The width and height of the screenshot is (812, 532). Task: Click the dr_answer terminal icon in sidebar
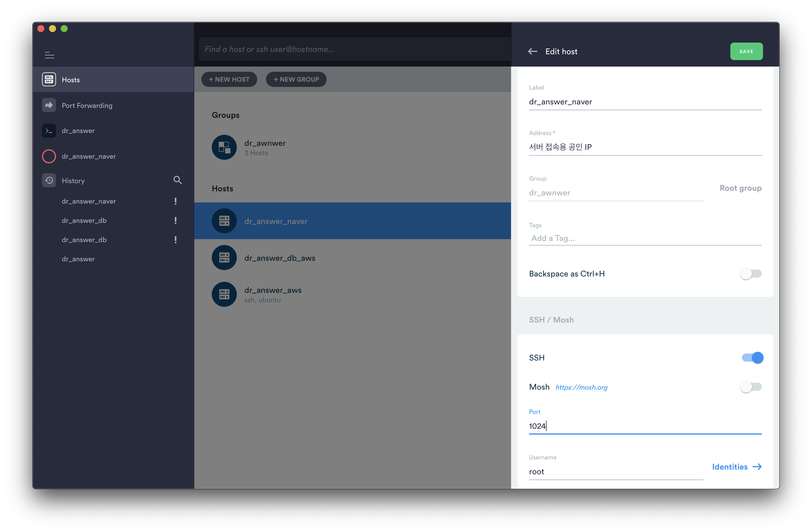pos(49,131)
